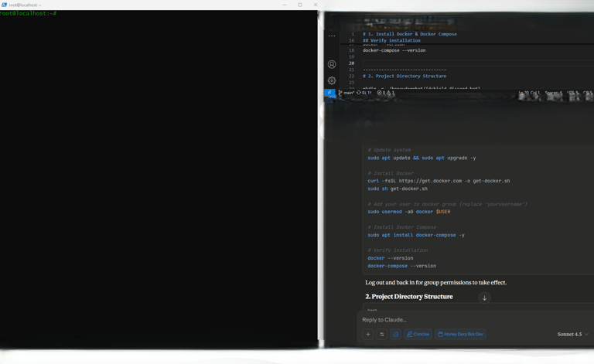Open the 'Sonnet 4.5' model dropdown
Viewport: 594px width, 364px height.
[x=573, y=334]
